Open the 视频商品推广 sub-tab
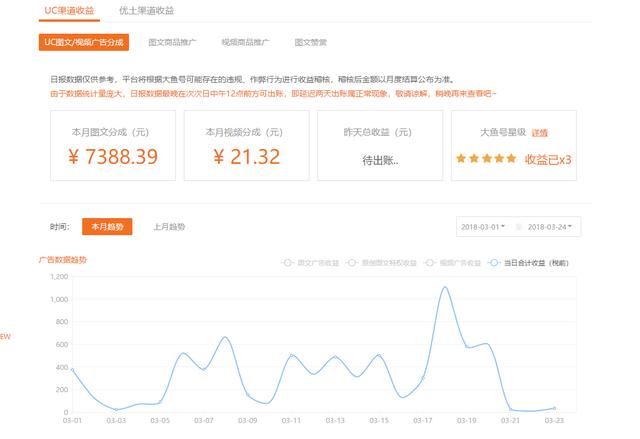The height and width of the screenshot is (439, 640). pos(245,42)
